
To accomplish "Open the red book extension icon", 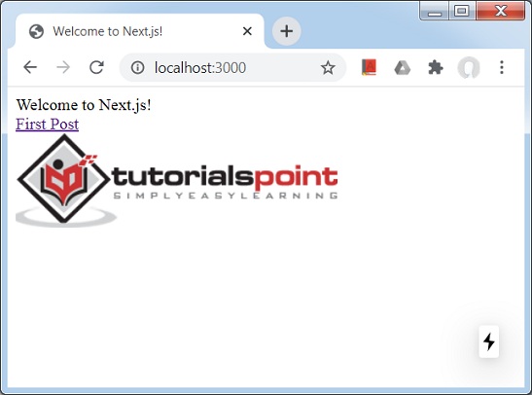I will [369, 67].
